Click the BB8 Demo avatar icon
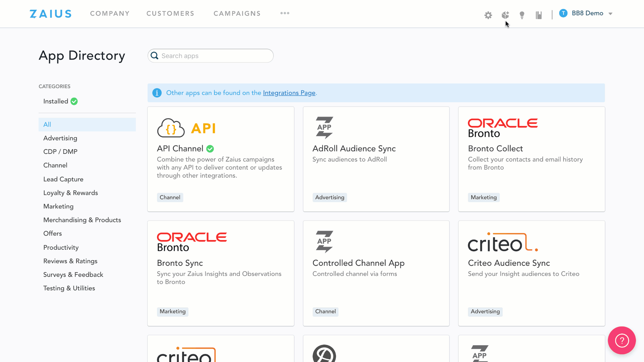 pos(563,13)
